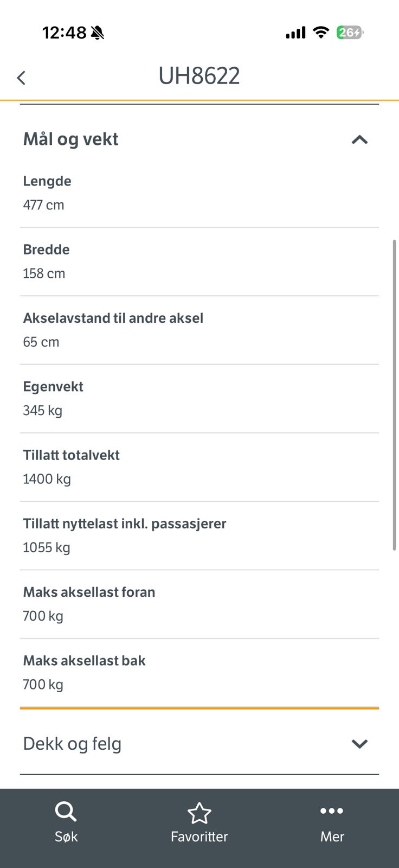Switch to the Favoritter tab label
Viewport: 399px width, 868px height.
tap(199, 837)
